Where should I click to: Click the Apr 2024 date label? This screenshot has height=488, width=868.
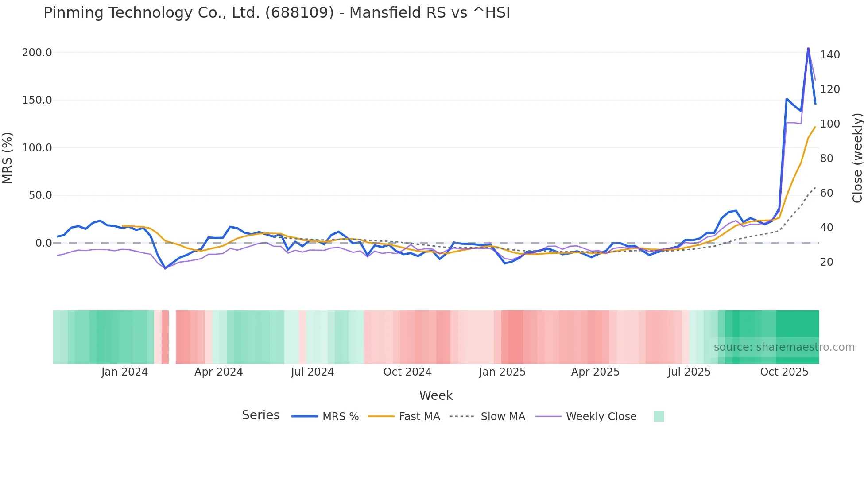tap(219, 372)
